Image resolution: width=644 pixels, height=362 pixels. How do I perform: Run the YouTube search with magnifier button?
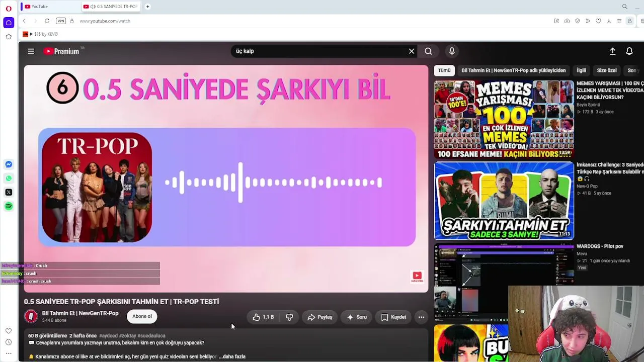click(x=428, y=51)
